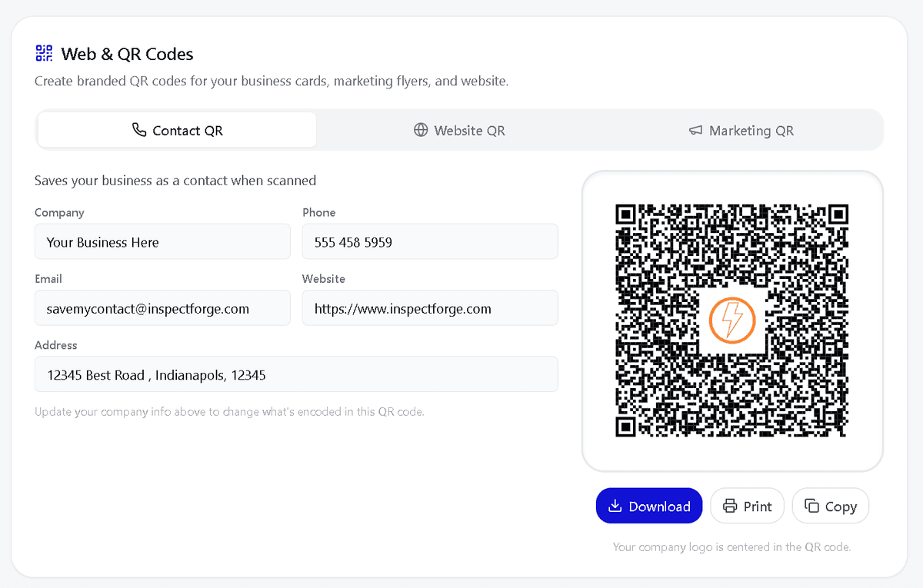Download the QR code
Image resolution: width=923 pixels, height=588 pixels.
649,506
